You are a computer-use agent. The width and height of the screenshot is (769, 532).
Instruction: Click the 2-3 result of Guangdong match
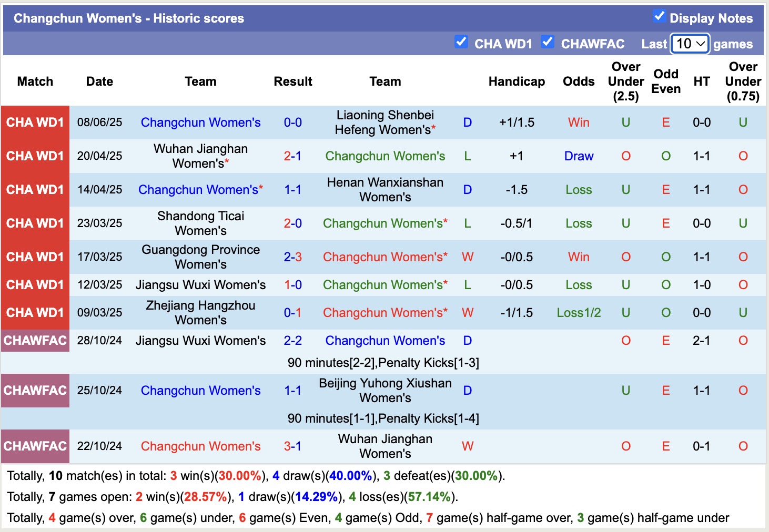point(293,257)
